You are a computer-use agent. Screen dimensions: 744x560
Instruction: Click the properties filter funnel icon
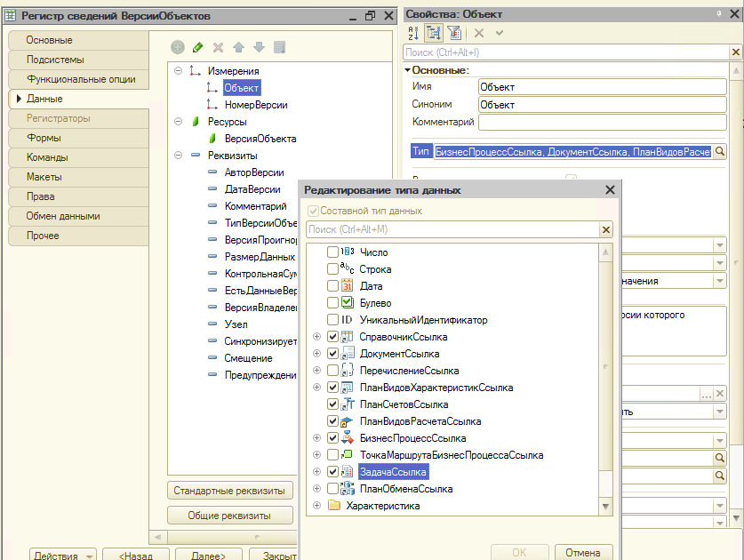tap(453, 33)
